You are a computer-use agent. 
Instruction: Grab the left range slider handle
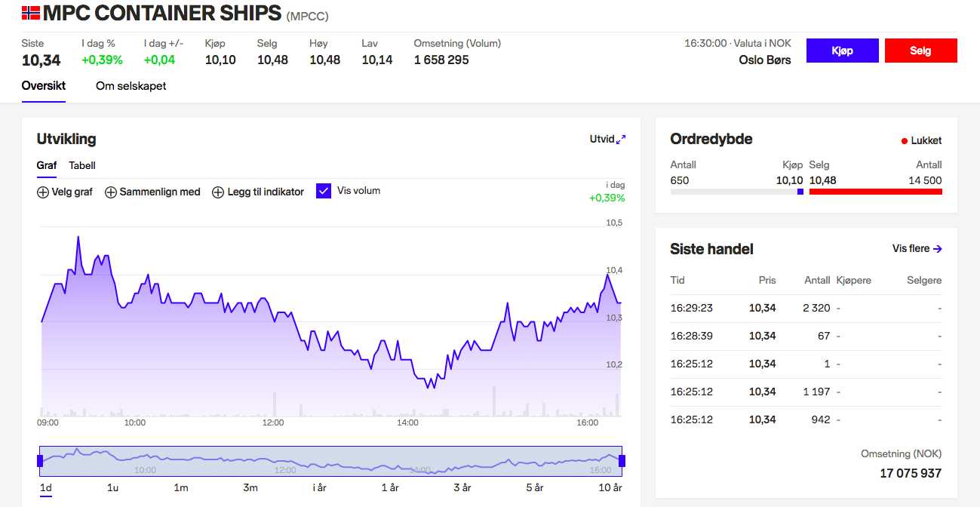point(41,460)
